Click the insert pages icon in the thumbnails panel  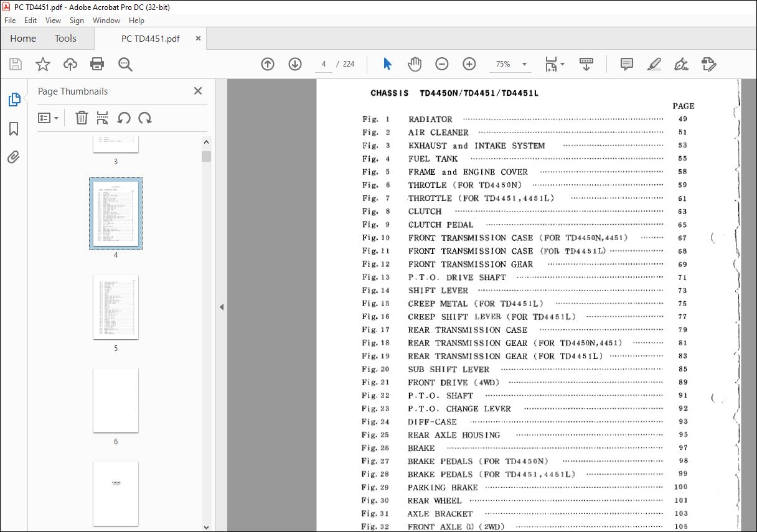click(x=103, y=118)
